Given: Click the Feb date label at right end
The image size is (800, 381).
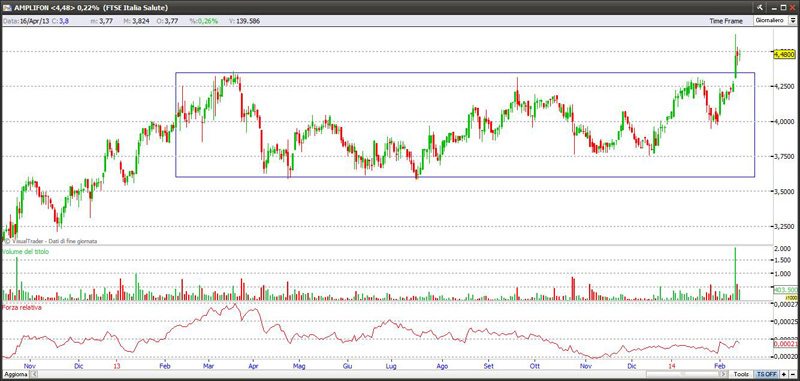Looking at the screenshot, I should pyautogui.click(x=719, y=366).
